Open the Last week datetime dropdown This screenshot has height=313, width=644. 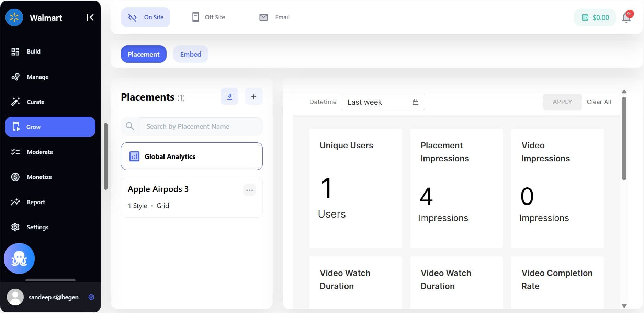coord(383,102)
